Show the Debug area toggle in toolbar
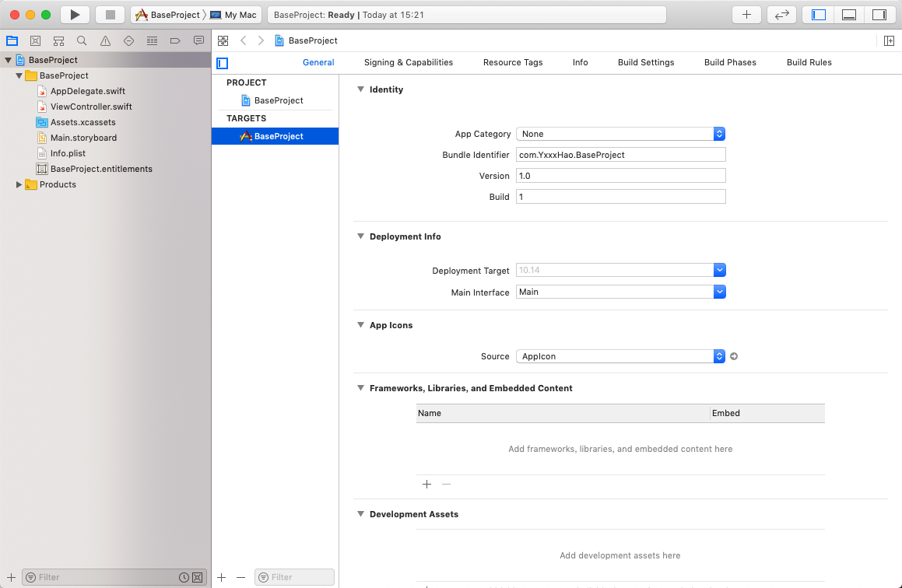This screenshot has height=588, width=902. point(849,15)
